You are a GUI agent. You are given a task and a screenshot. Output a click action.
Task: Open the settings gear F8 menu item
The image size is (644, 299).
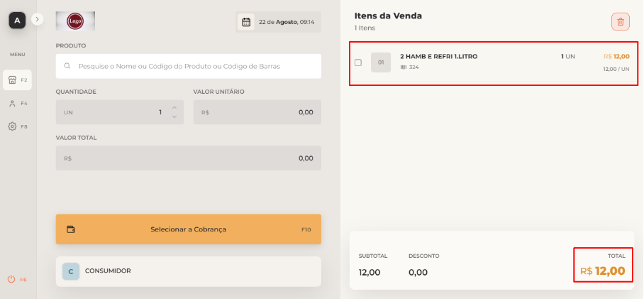point(17,126)
